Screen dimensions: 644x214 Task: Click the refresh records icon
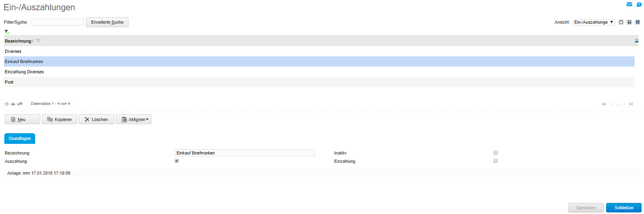(7, 104)
